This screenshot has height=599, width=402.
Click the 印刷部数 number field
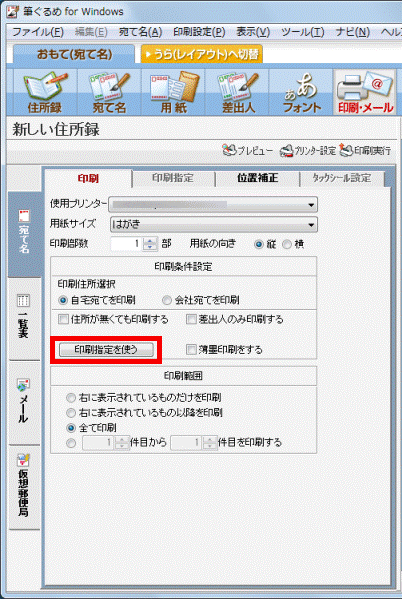click(126, 244)
